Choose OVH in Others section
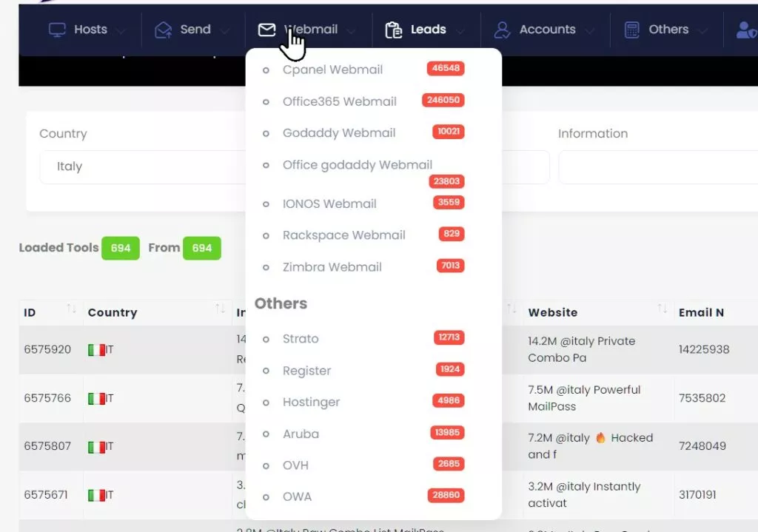The image size is (758, 532). (295, 465)
